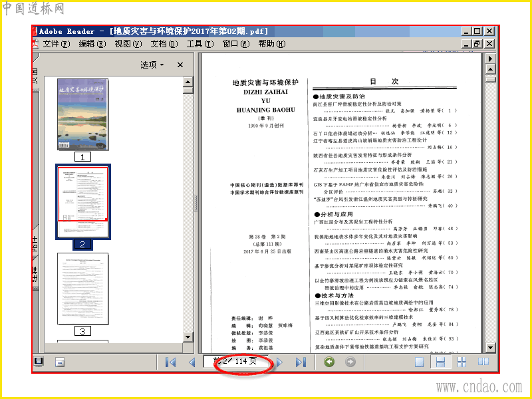532x399 pixels.
Task: Select facing pages layout icon
Action: 483,362
